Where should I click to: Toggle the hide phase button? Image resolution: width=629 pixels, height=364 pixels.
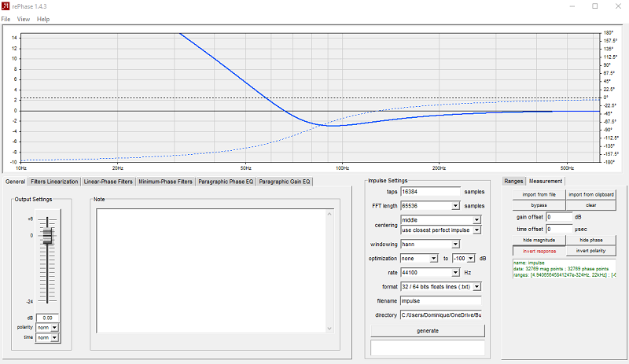click(x=591, y=240)
